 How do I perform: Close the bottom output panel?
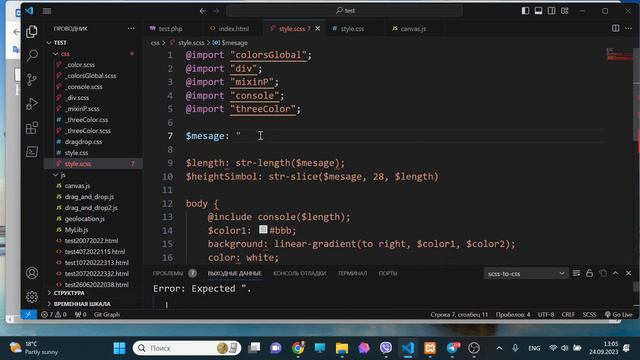point(629,273)
